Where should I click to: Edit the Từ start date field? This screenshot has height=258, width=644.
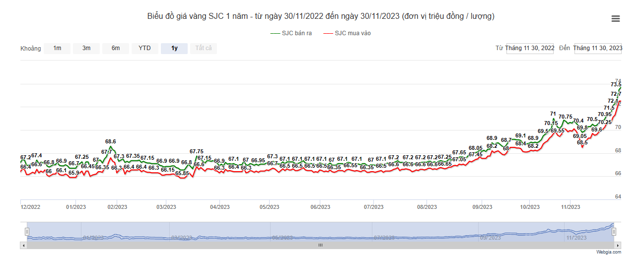pos(530,48)
